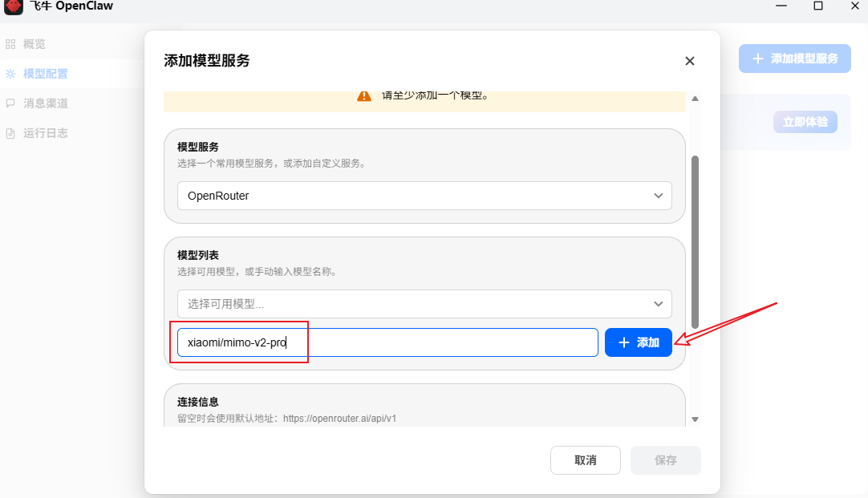Screen dimensions: 868x498
Task: Click 选择可用模型，或手动输入模型名称 hint text
Action: tap(258, 272)
